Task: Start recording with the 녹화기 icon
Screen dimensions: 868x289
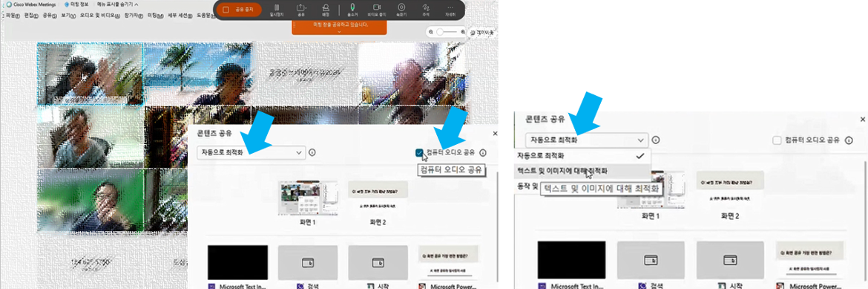Action: tap(401, 10)
